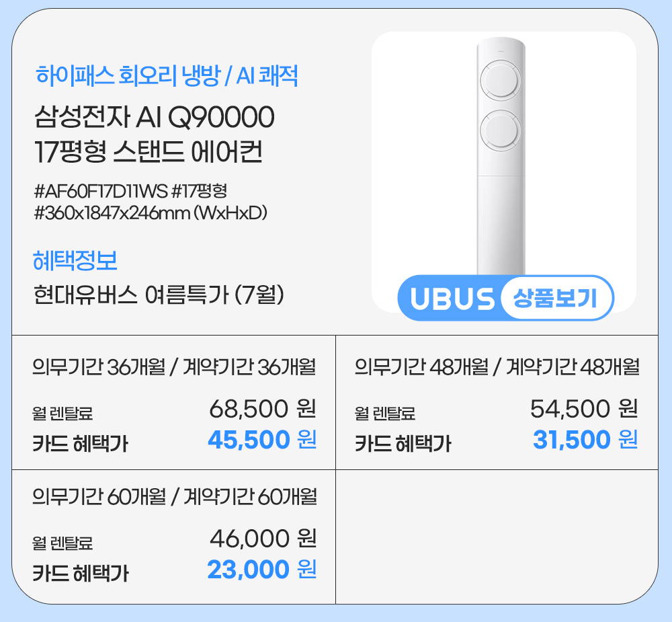Viewport: 672px width, 622px height.
Task: Click the #360x1847x246mm dimensions hashtag
Action: pyautogui.click(x=151, y=213)
